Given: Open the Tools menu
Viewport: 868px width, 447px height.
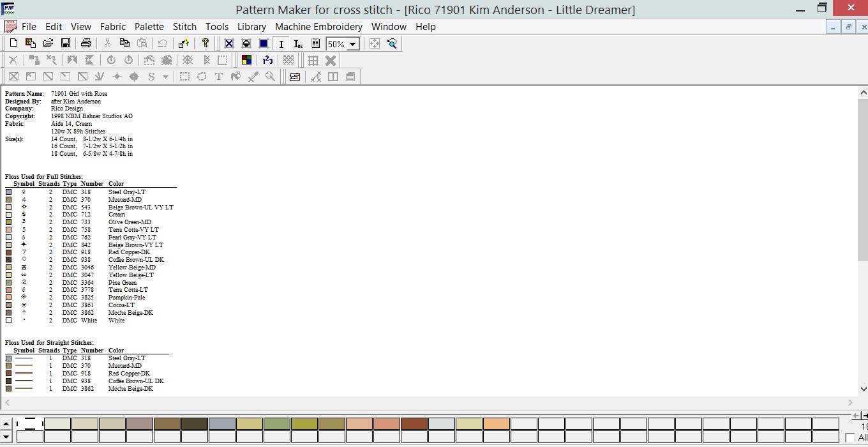Looking at the screenshot, I should coord(217,27).
